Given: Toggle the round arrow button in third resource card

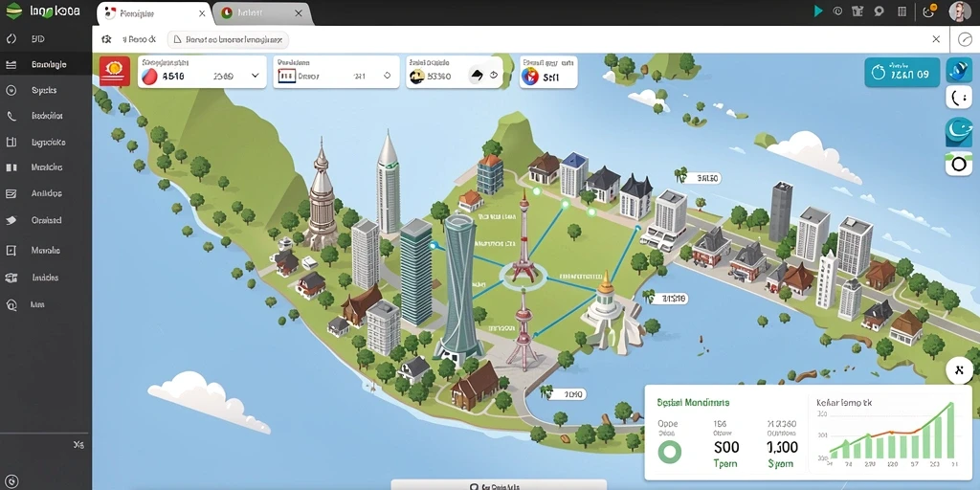Looking at the screenshot, I should pyautogui.click(x=494, y=75).
